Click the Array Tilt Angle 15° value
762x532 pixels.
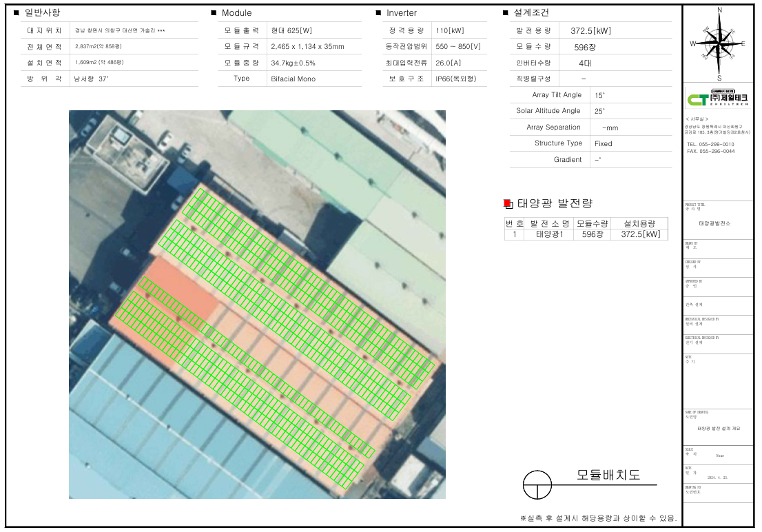pos(599,95)
